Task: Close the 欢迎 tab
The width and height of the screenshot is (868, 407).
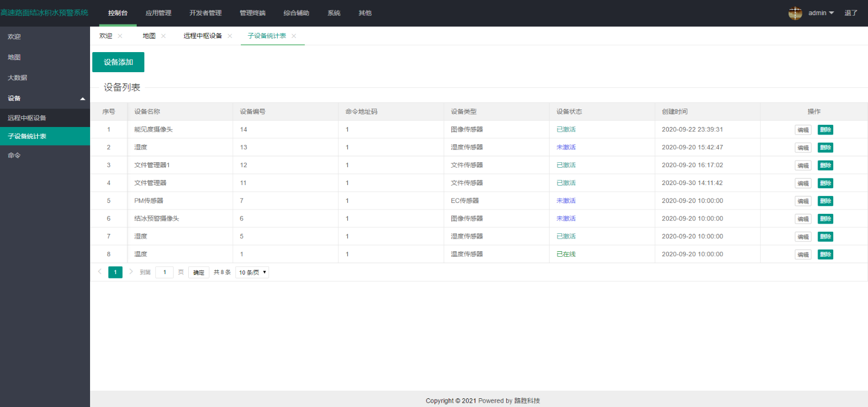Action: (x=120, y=36)
